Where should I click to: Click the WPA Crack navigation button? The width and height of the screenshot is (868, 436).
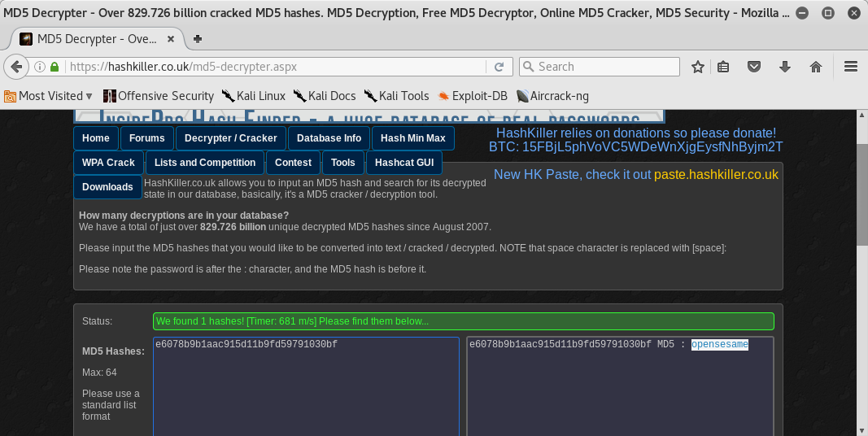108,163
